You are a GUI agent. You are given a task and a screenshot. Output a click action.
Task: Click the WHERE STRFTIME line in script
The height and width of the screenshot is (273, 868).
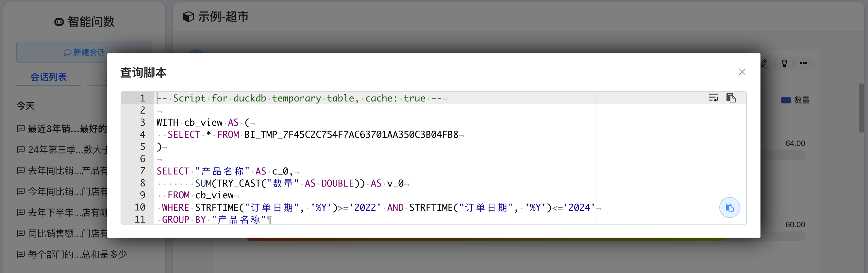[379, 208]
